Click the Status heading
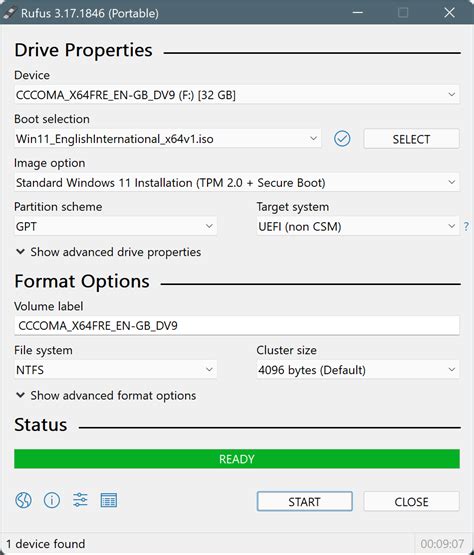The width and height of the screenshot is (474, 555). (41, 425)
